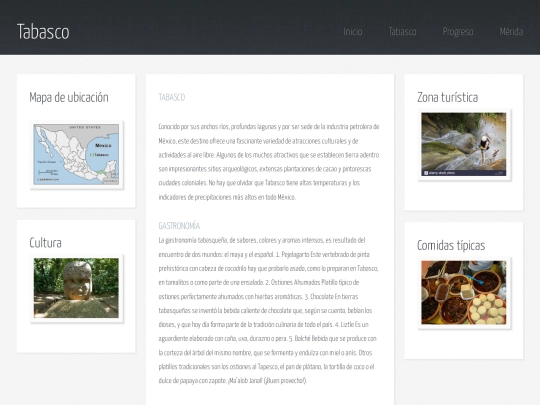Viewport: 540px width, 405px height.
Task: Click the Comidas típicas heading
Action: [451, 245]
